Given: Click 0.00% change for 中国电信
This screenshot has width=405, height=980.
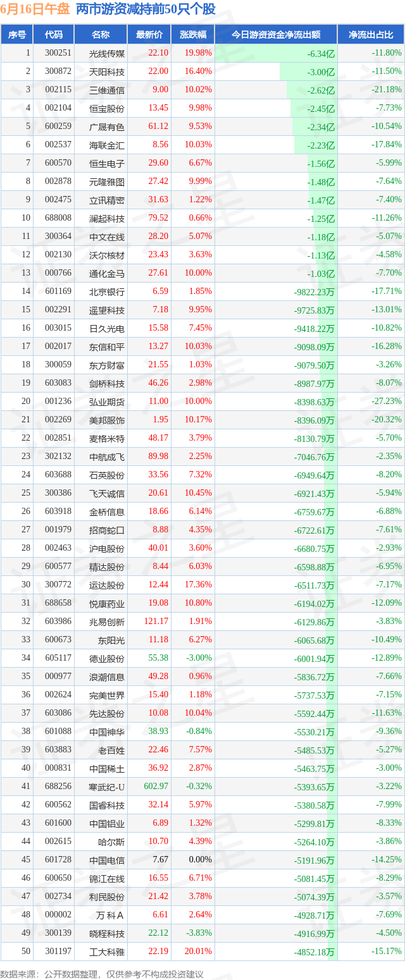Looking at the screenshot, I should pos(201,860).
